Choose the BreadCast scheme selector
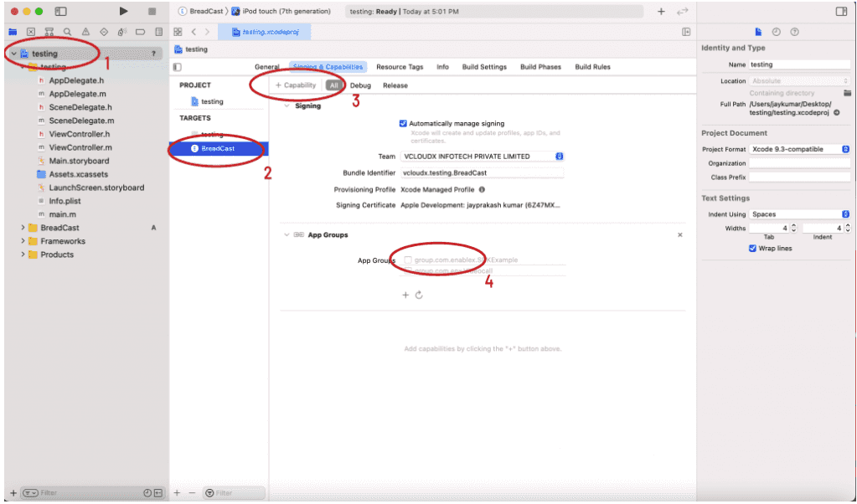 pyautogui.click(x=202, y=11)
